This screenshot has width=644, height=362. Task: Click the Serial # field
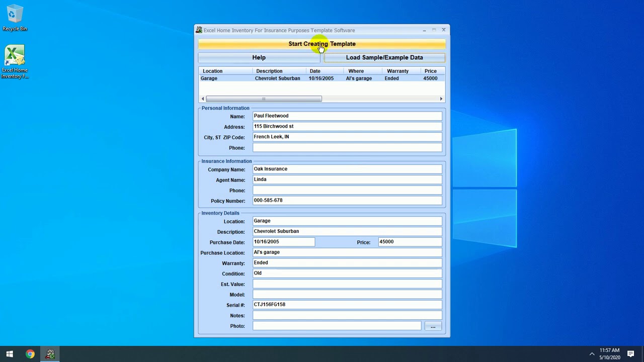coord(347,305)
